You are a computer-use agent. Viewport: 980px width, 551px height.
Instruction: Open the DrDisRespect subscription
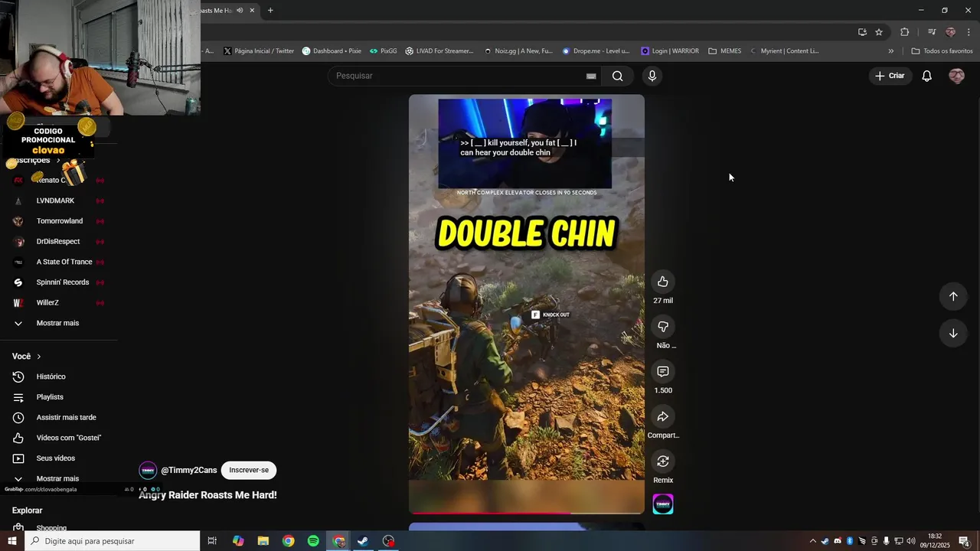click(57, 242)
